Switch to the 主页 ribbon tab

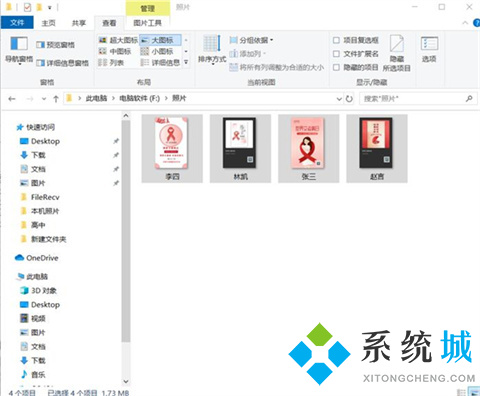click(x=48, y=23)
